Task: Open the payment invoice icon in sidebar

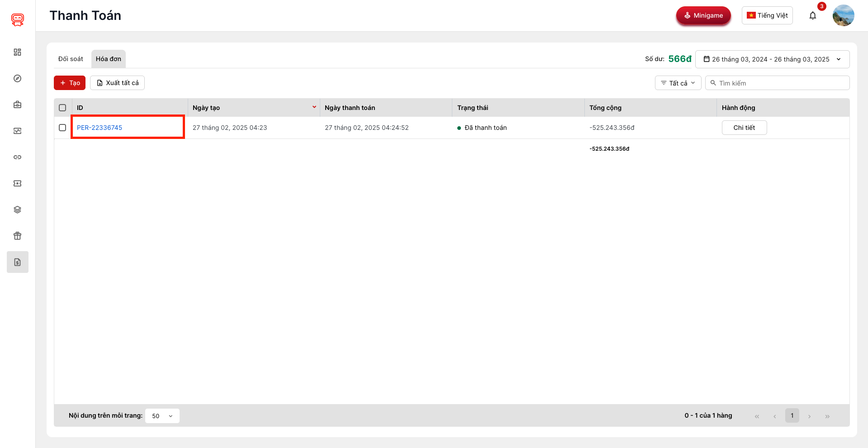Action: (18, 262)
